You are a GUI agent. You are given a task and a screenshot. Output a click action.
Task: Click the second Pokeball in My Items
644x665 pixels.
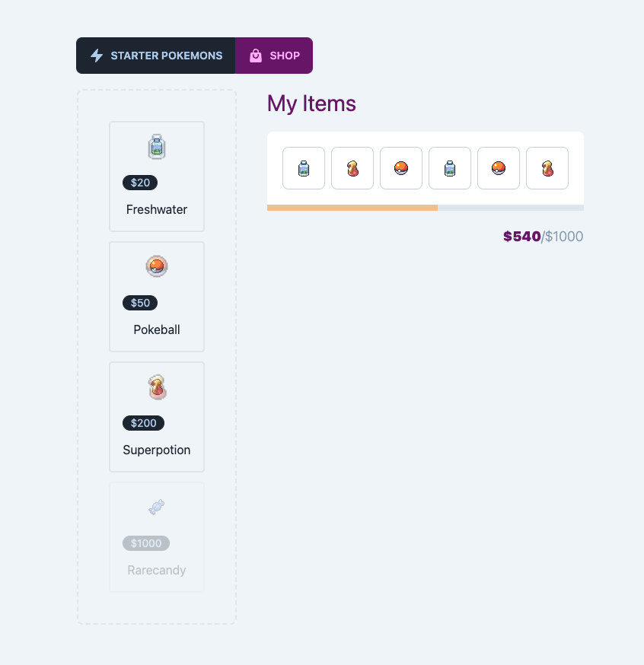[498, 167]
